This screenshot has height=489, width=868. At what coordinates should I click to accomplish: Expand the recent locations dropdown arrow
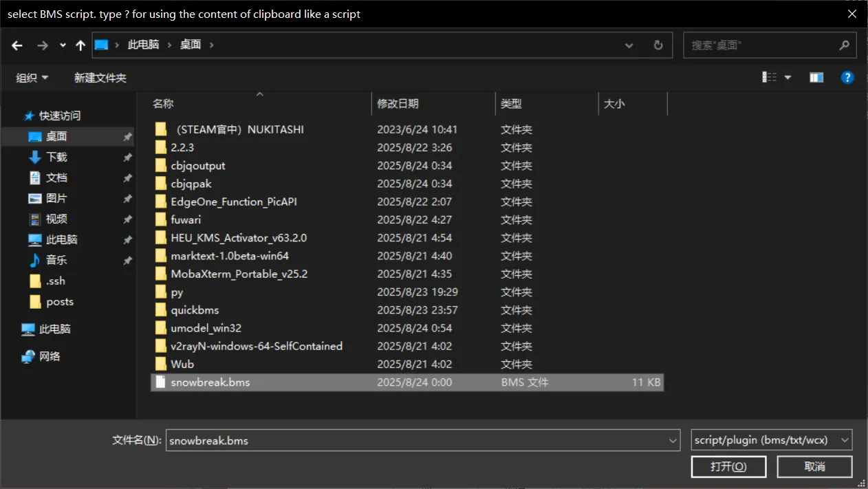click(63, 45)
